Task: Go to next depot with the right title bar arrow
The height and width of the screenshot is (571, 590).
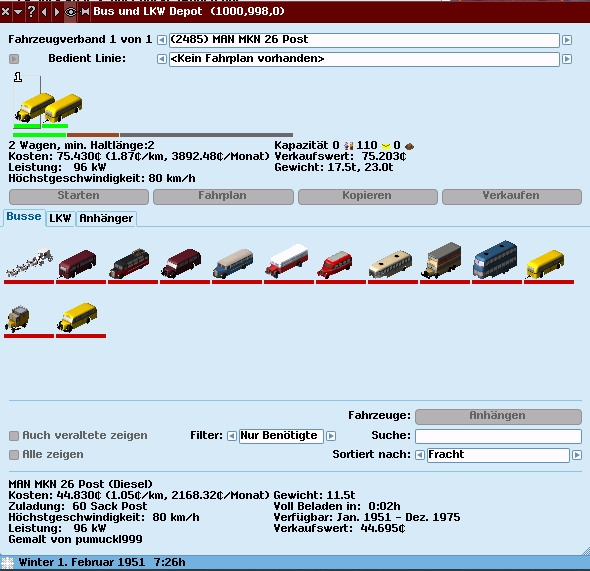Action: (57, 12)
